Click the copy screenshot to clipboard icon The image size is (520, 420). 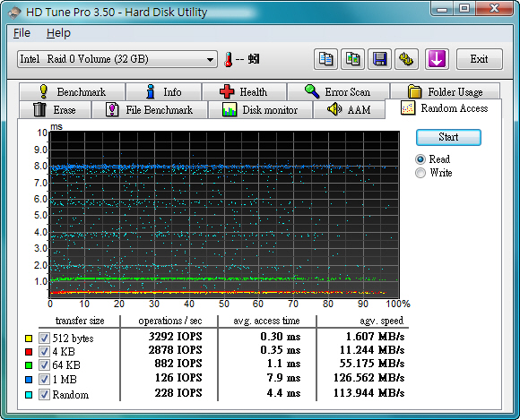pos(353,59)
